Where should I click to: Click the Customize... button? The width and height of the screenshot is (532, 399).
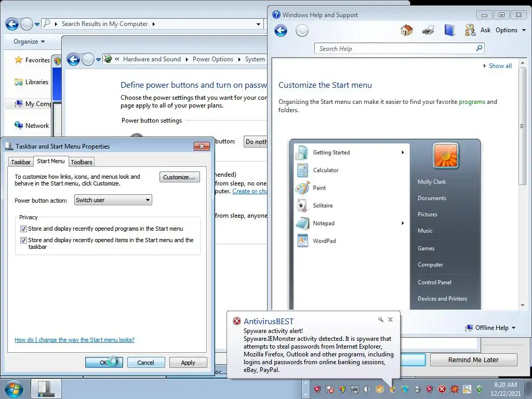(x=179, y=177)
